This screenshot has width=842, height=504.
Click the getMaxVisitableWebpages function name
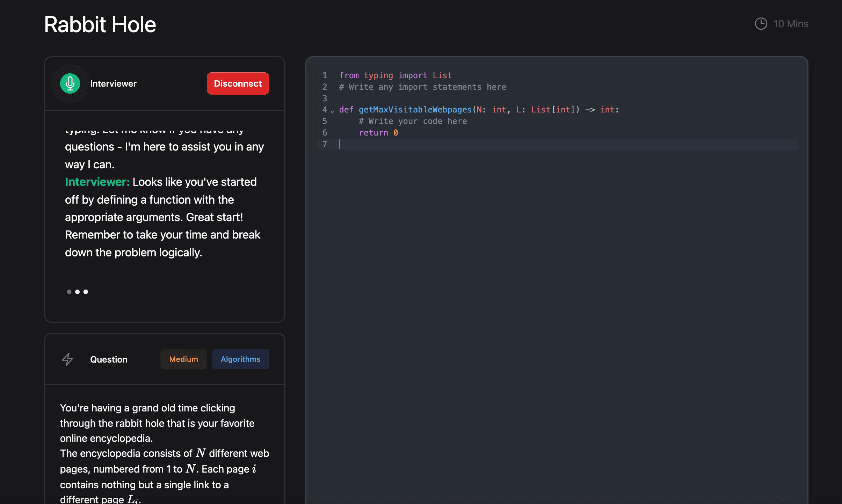pos(415,110)
